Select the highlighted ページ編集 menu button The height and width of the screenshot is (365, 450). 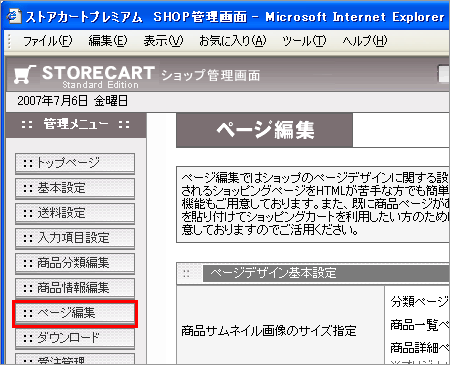pyautogui.click(x=75, y=313)
